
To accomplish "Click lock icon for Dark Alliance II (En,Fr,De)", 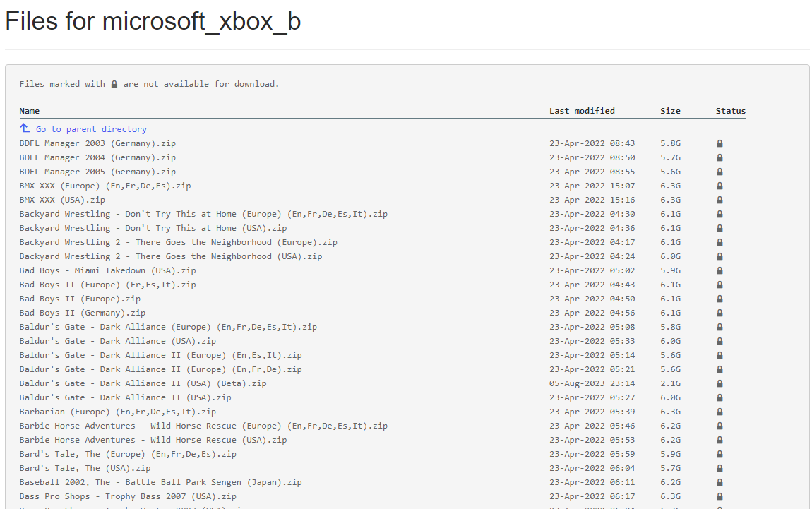I will (x=720, y=369).
